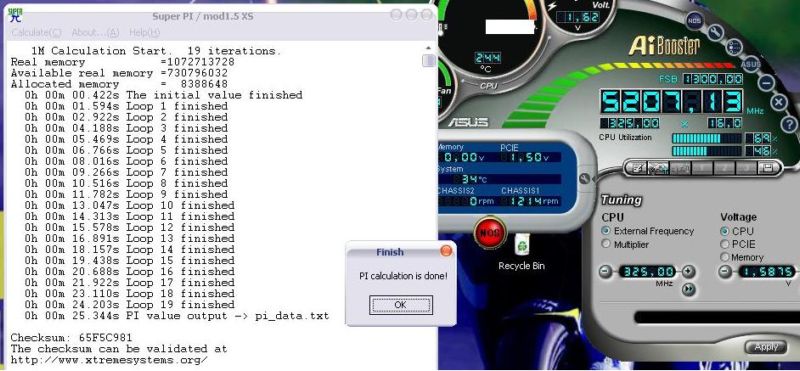This screenshot has width=800, height=371.
Task: Click the red NOS button on the desktop panel
Action: [x=490, y=233]
